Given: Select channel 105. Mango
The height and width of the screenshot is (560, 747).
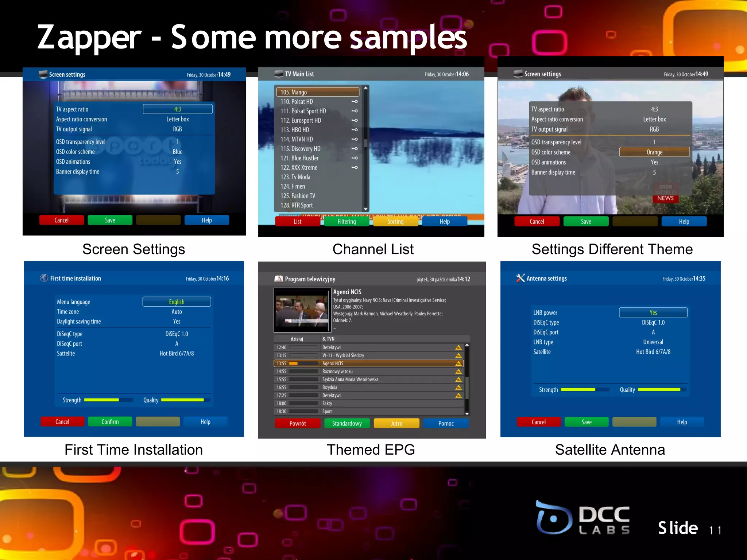Looking at the screenshot, I should pos(318,92).
